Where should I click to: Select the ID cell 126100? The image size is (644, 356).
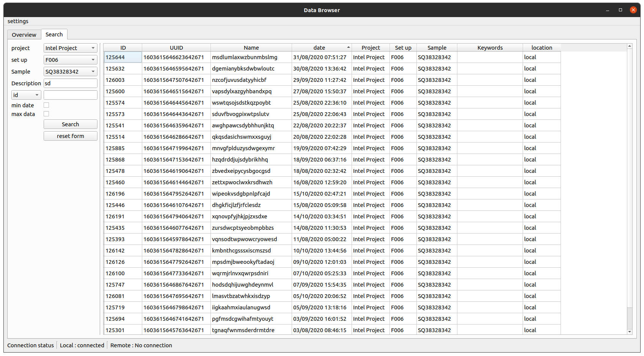(123, 273)
